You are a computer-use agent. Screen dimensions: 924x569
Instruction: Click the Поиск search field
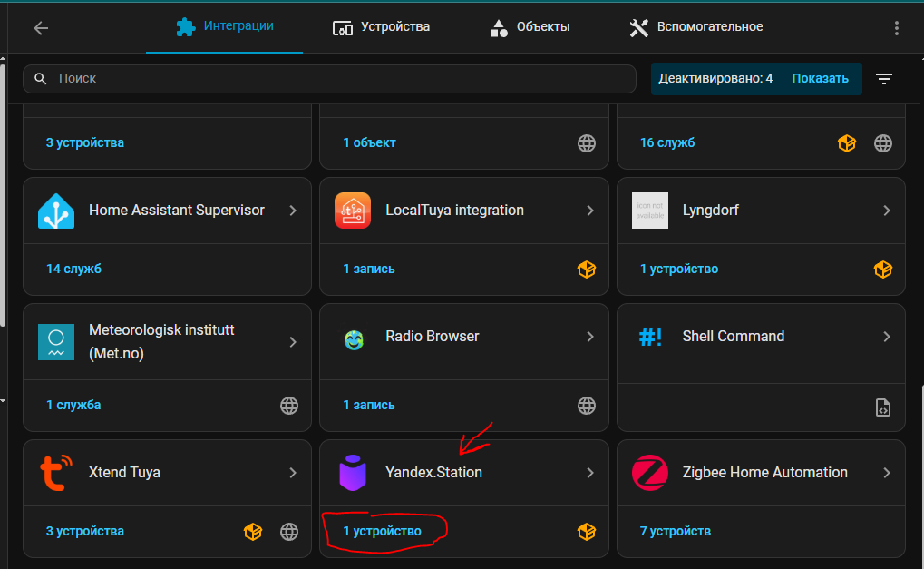(x=329, y=78)
